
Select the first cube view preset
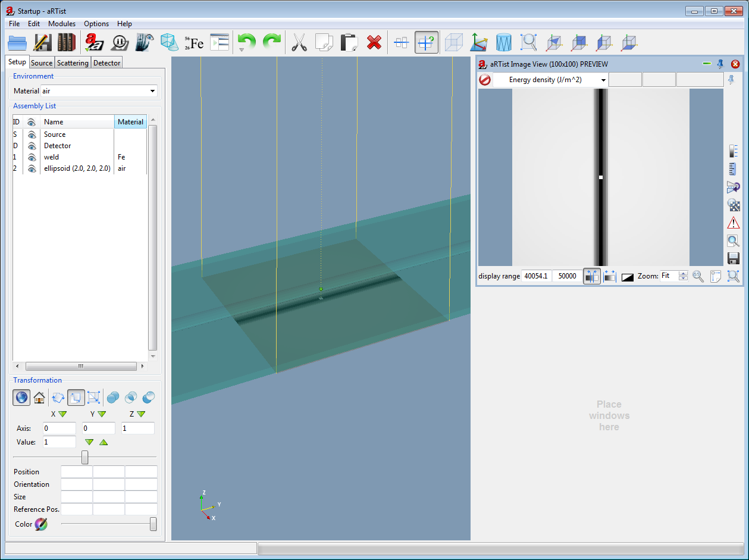554,43
